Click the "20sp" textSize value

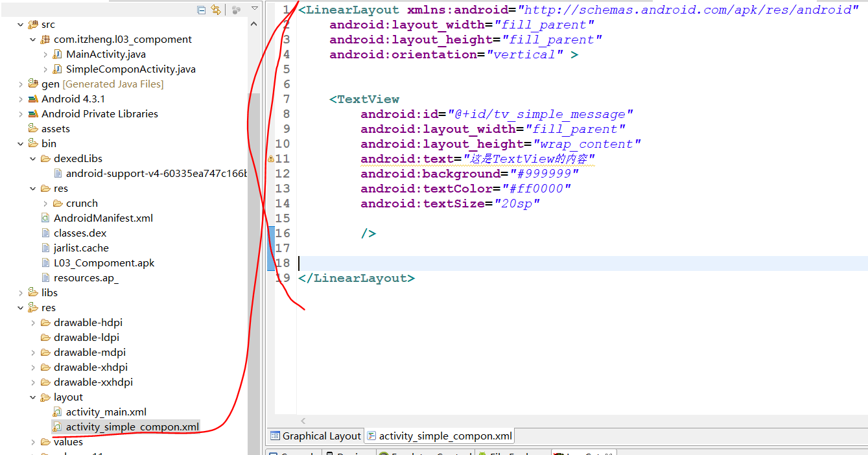click(517, 204)
